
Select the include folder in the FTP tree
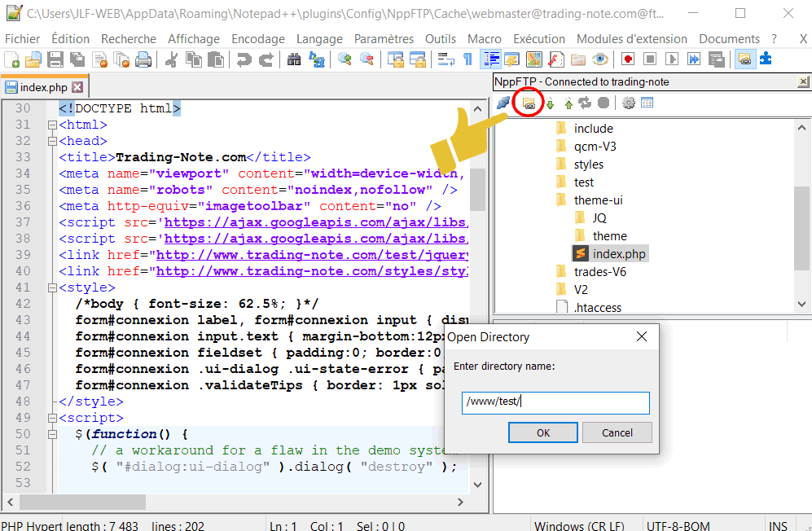point(594,129)
